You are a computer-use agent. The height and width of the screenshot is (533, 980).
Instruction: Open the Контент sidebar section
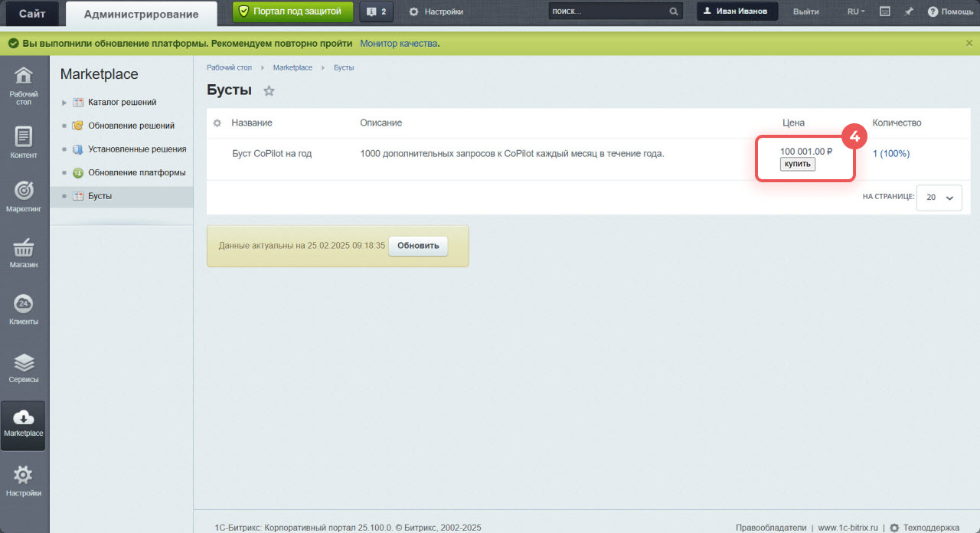[x=24, y=143]
